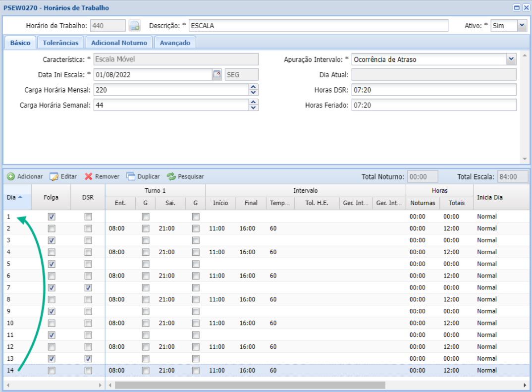Screen dimensions: 532x392
Task: Increase Carga Horária Mensal with up arrow
Action: [x=254, y=87]
